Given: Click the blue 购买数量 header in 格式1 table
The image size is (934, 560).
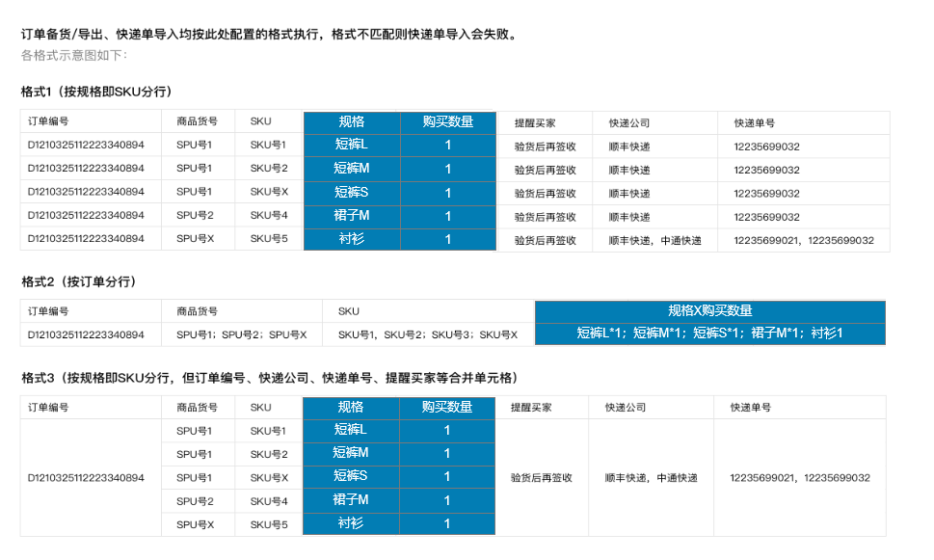Looking at the screenshot, I should [x=448, y=122].
